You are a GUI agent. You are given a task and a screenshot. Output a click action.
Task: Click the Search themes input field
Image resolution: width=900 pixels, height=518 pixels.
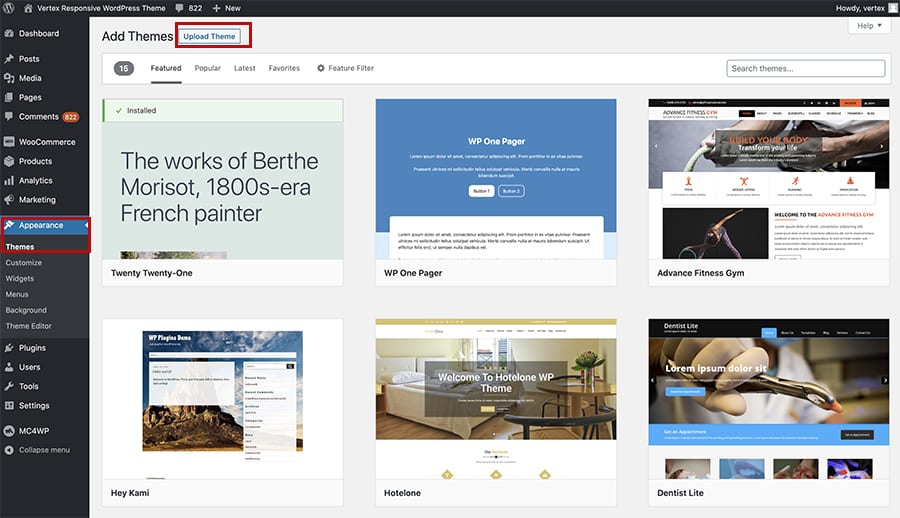click(x=805, y=68)
